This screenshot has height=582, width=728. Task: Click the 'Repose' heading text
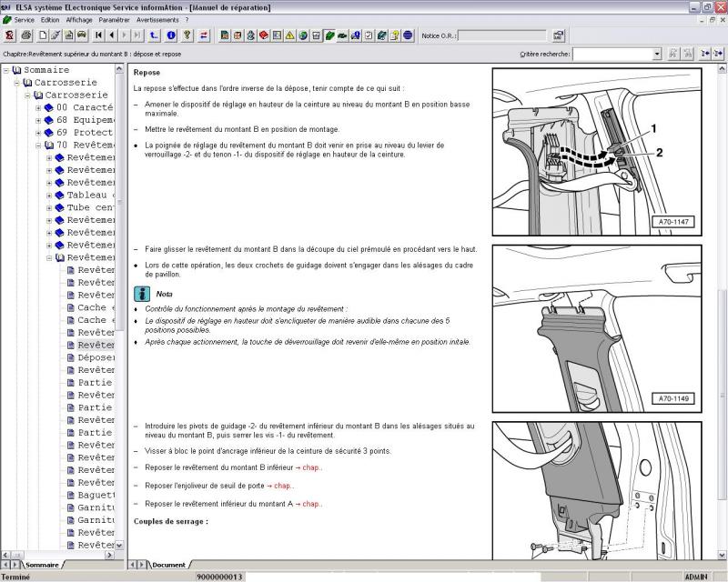147,73
